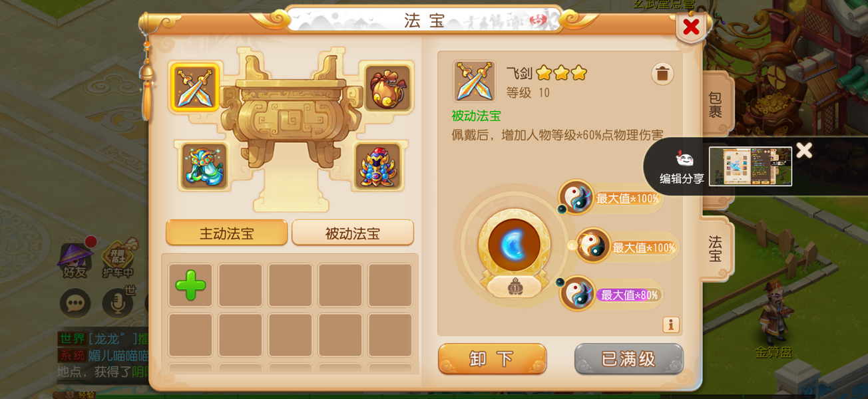Open the 好友 friends icon
The height and width of the screenshot is (399, 868).
click(x=75, y=258)
